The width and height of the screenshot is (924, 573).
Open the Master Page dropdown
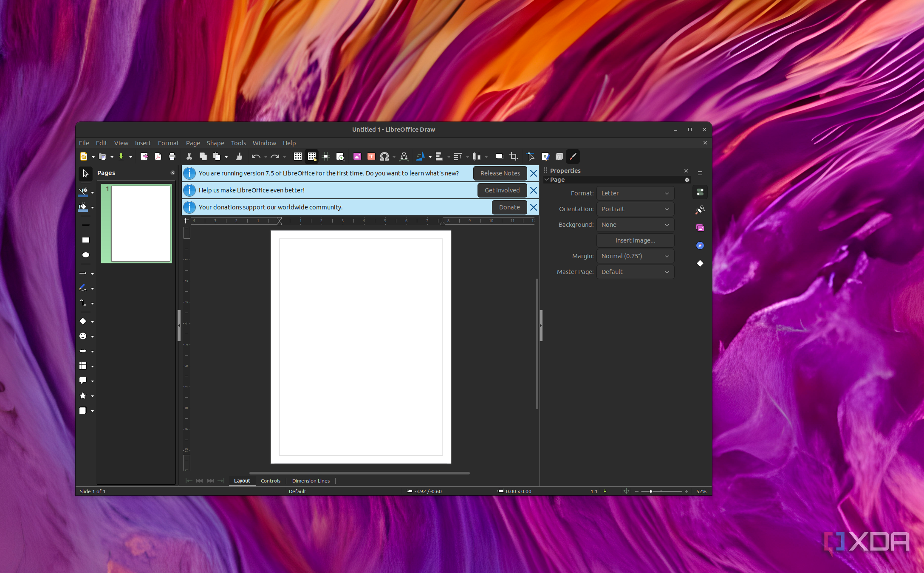pyautogui.click(x=635, y=272)
